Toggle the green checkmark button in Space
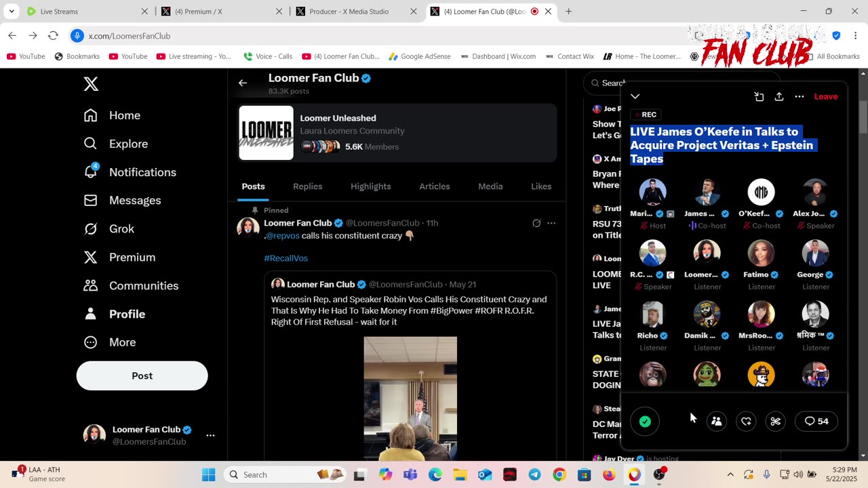Viewport: 868px width, 488px height. (x=645, y=422)
